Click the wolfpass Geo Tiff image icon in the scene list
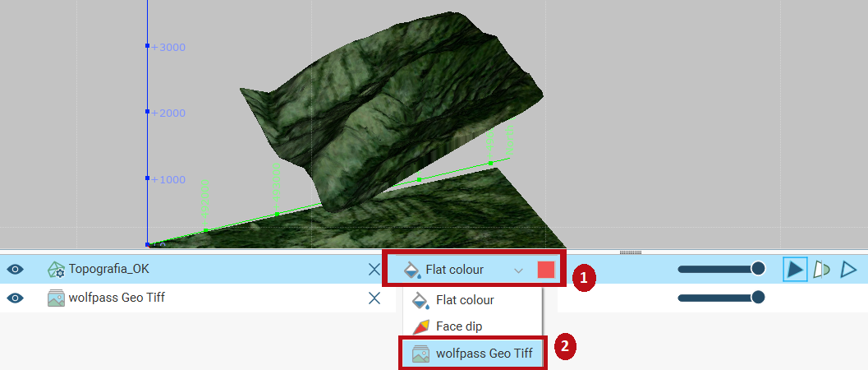This screenshot has height=370, width=868. [56, 298]
